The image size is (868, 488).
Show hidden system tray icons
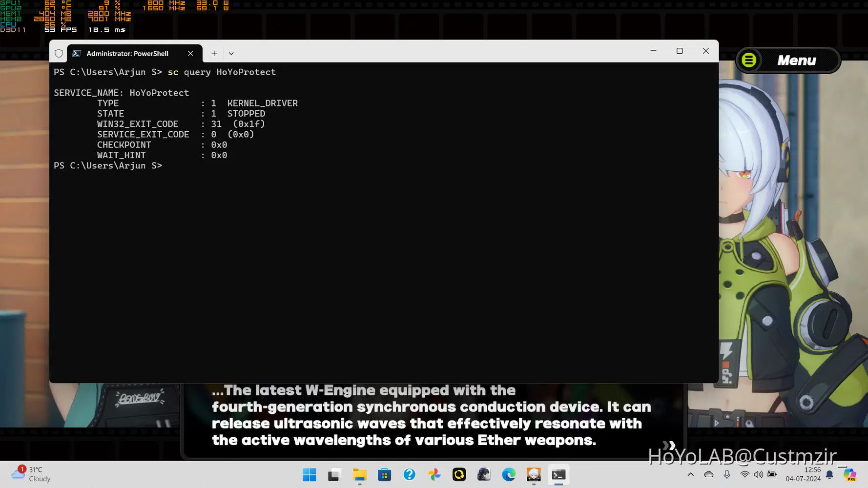[690, 474]
